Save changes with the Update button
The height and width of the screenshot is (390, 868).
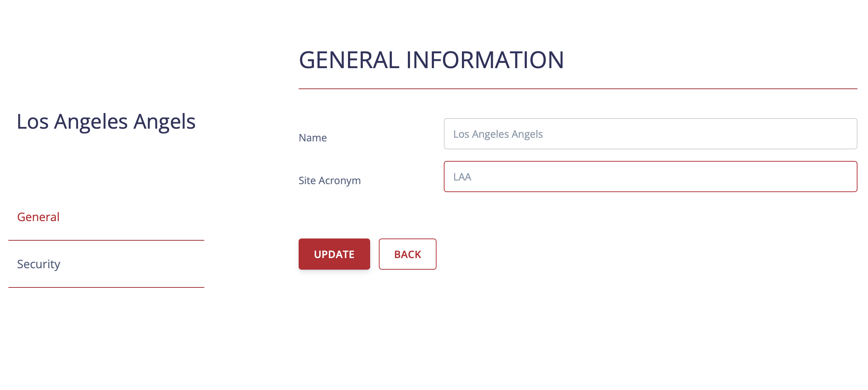pyautogui.click(x=334, y=254)
